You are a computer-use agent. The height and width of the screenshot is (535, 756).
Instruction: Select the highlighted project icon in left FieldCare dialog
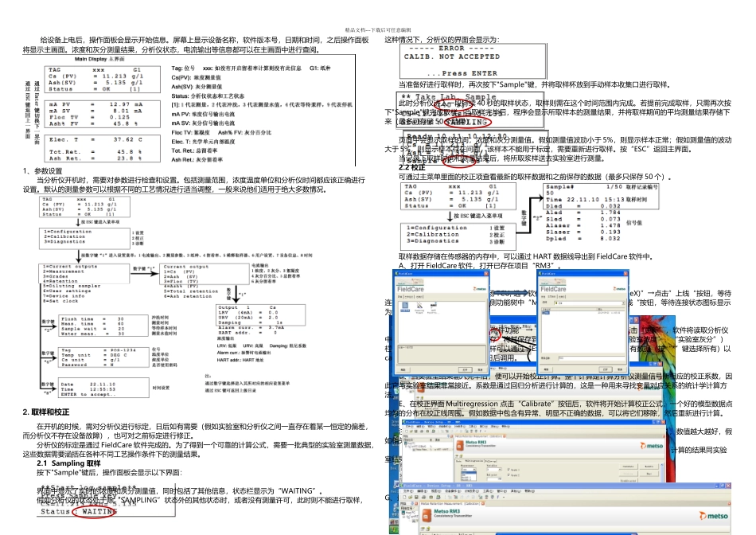(405, 307)
